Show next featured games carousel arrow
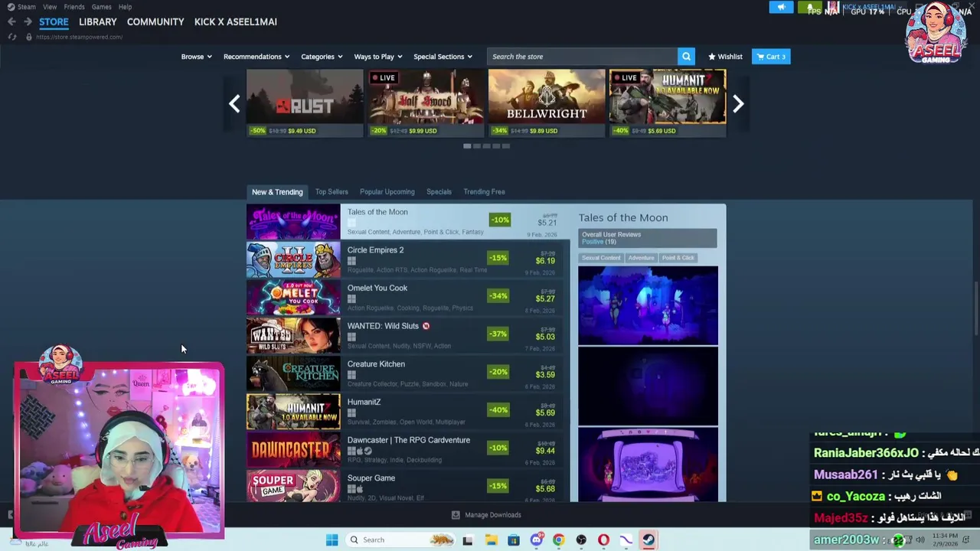 738,103
